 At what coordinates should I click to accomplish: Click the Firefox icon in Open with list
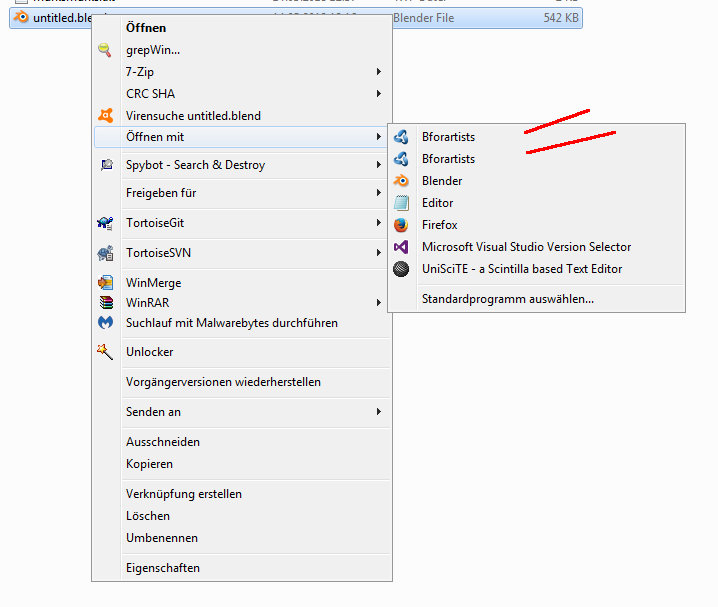coord(401,225)
